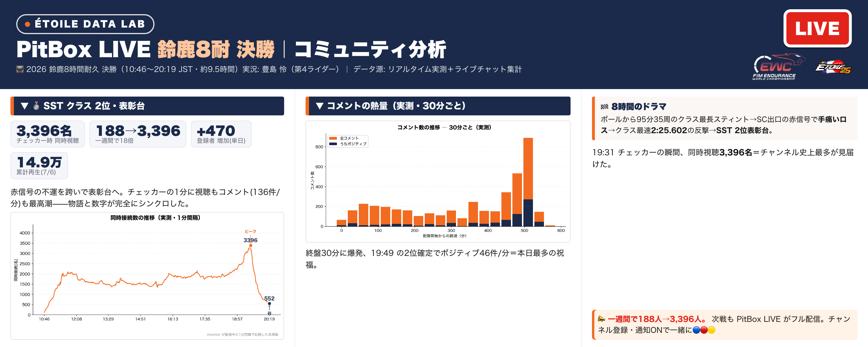Click the 終盤30分に爆発 caption text
The width and height of the screenshot is (868, 347).
click(435, 259)
